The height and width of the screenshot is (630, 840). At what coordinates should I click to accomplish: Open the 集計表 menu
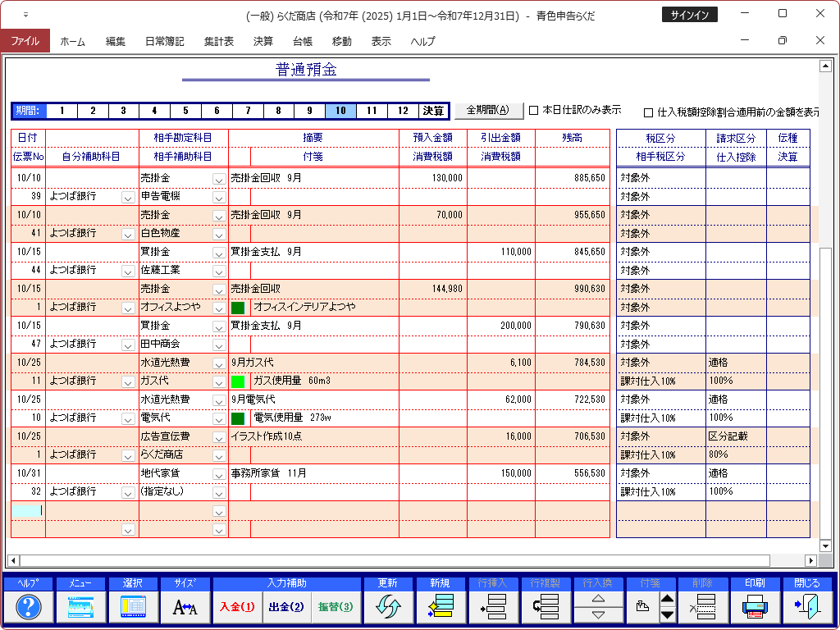(219, 41)
